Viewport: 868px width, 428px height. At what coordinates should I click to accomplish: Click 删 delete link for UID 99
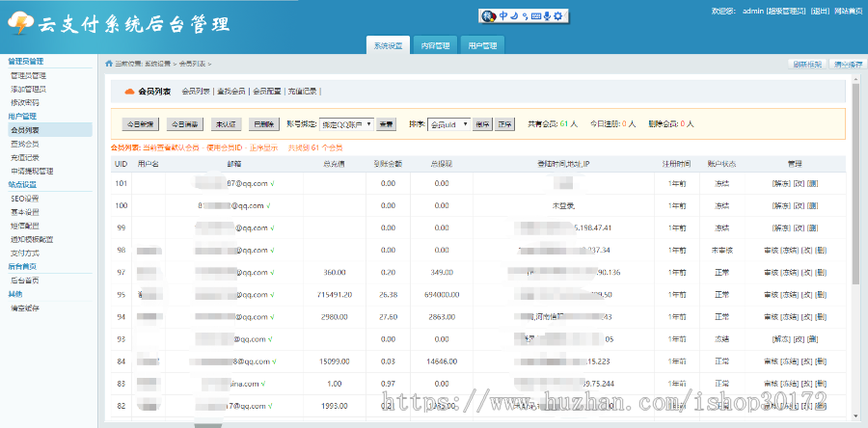click(812, 227)
